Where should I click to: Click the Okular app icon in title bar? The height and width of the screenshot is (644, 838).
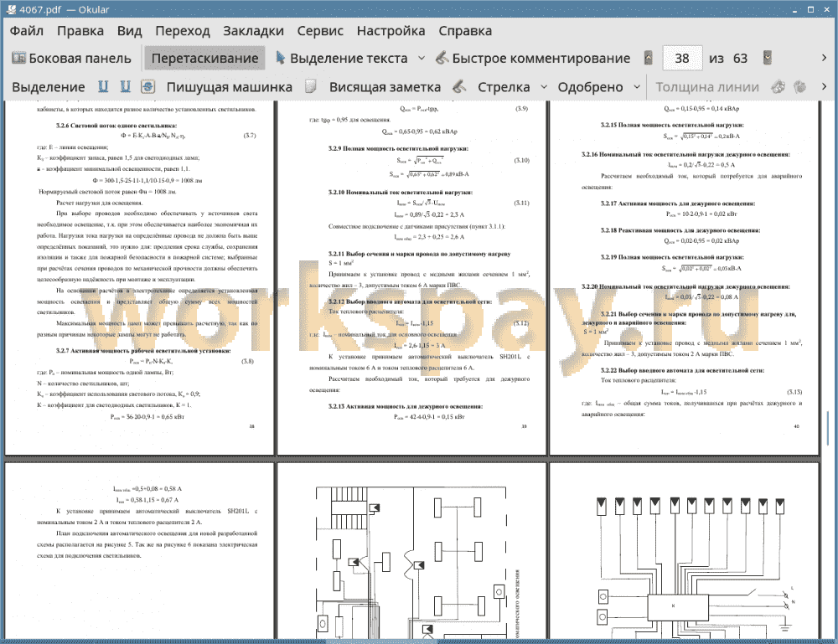point(10,9)
